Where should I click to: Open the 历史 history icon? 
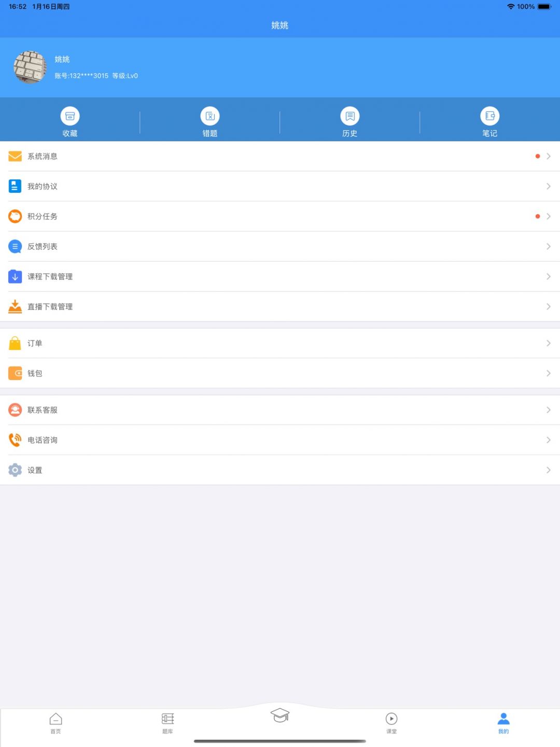350,116
